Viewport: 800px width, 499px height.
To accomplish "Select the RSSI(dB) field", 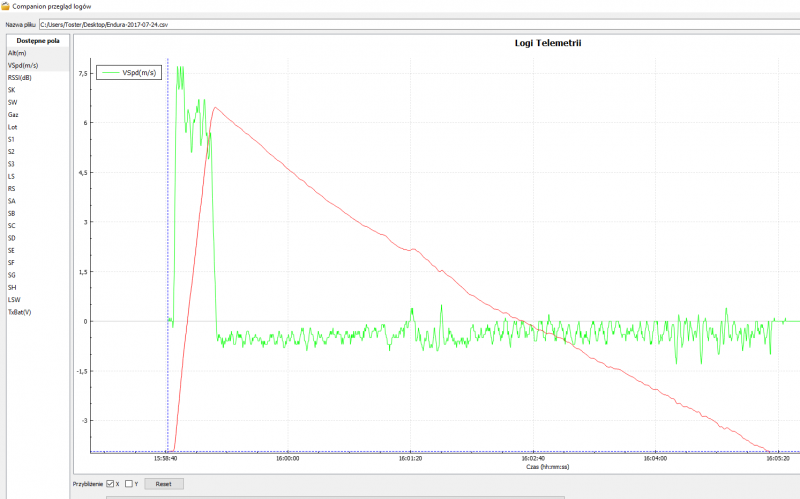I will (x=20, y=78).
